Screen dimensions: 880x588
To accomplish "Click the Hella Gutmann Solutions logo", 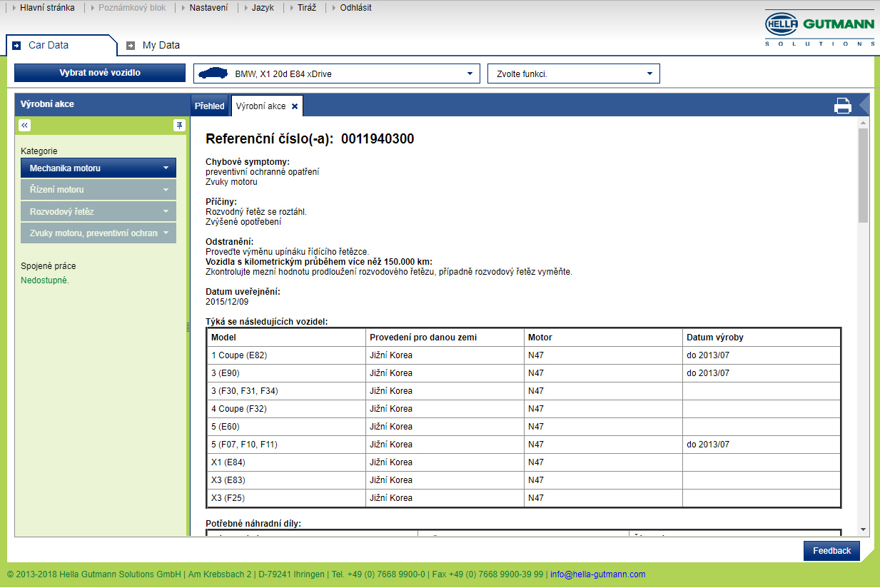I will tap(820, 29).
